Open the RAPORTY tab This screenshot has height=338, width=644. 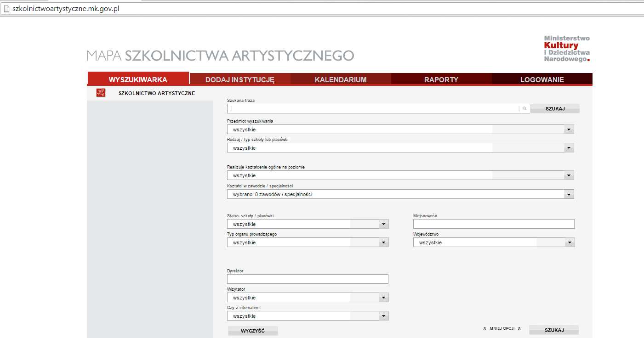441,79
